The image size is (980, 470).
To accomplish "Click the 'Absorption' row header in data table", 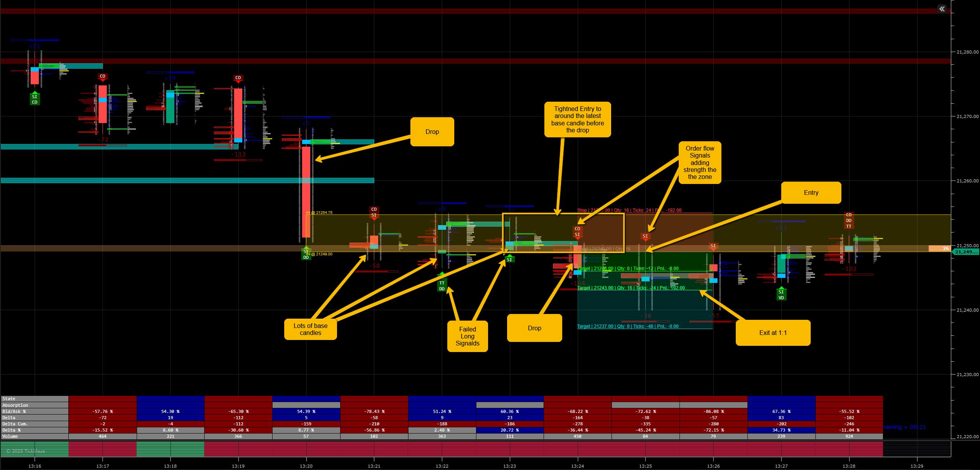I will [x=34, y=405].
